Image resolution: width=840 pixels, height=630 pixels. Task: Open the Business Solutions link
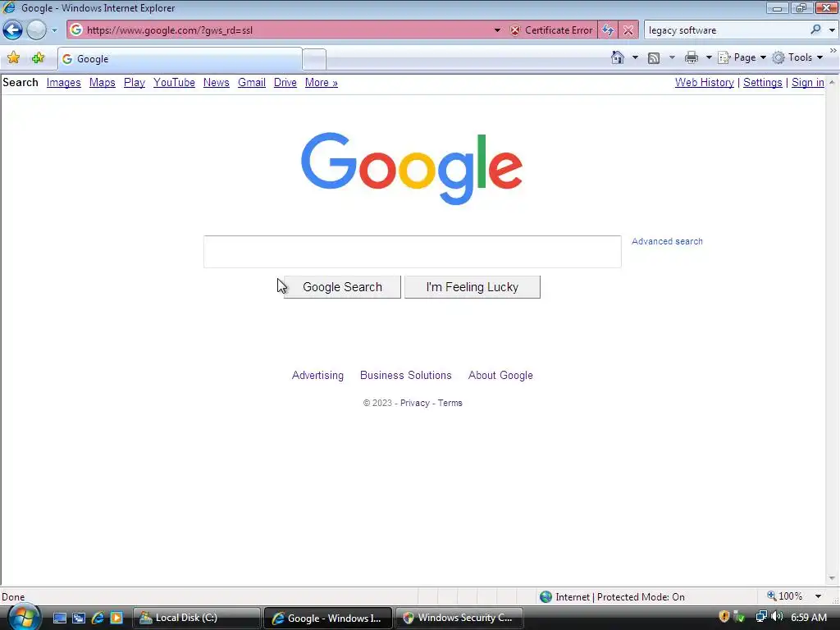(x=405, y=376)
